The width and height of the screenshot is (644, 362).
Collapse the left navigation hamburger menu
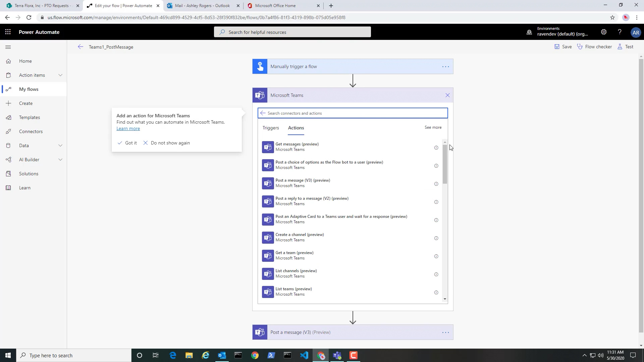[8, 47]
